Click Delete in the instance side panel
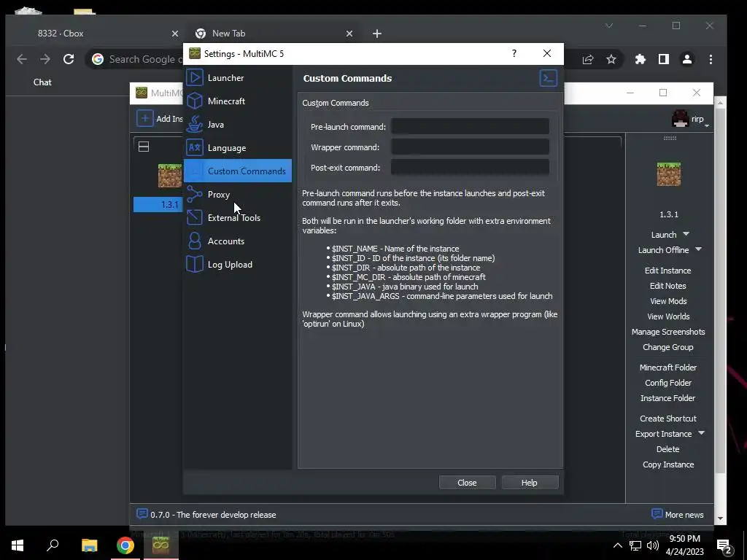This screenshot has width=747, height=560. pos(668,449)
